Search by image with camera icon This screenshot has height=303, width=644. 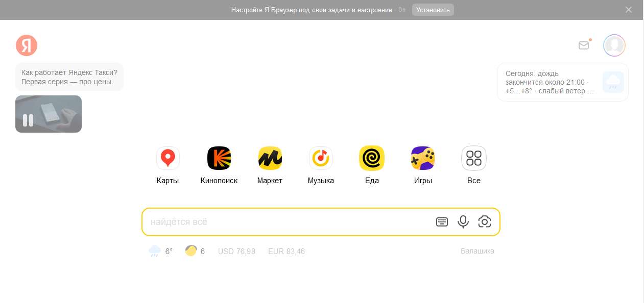click(x=485, y=222)
